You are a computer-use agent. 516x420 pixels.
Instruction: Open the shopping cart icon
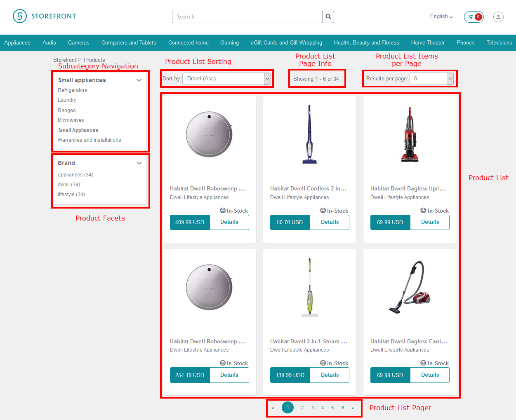click(x=474, y=17)
